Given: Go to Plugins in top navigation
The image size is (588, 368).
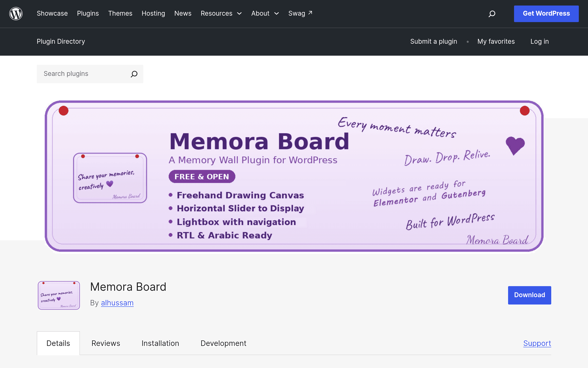Looking at the screenshot, I should 88,13.
